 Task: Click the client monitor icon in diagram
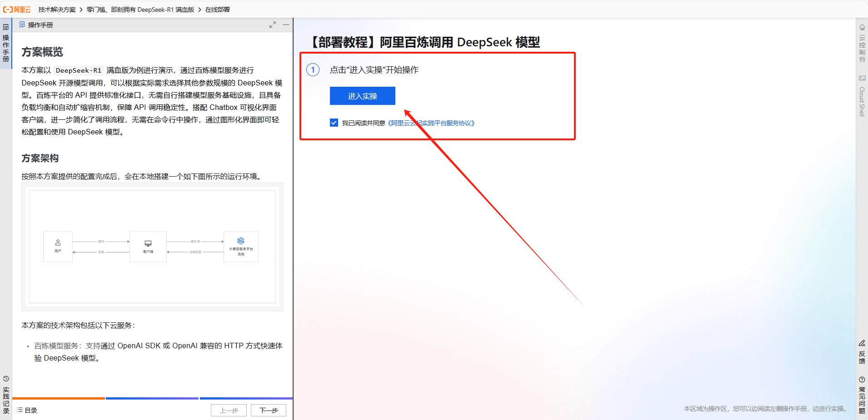pos(148,243)
